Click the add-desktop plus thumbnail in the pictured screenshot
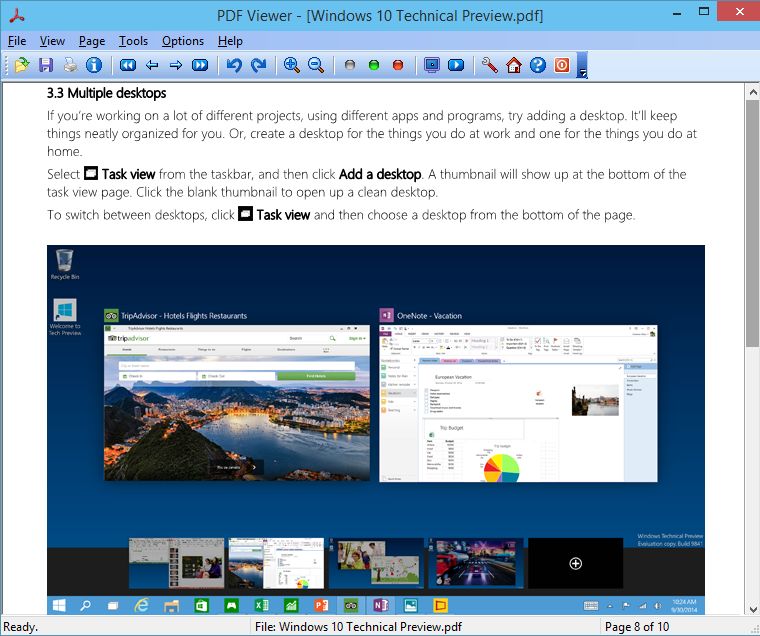This screenshot has height=636, width=760. (575, 563)
